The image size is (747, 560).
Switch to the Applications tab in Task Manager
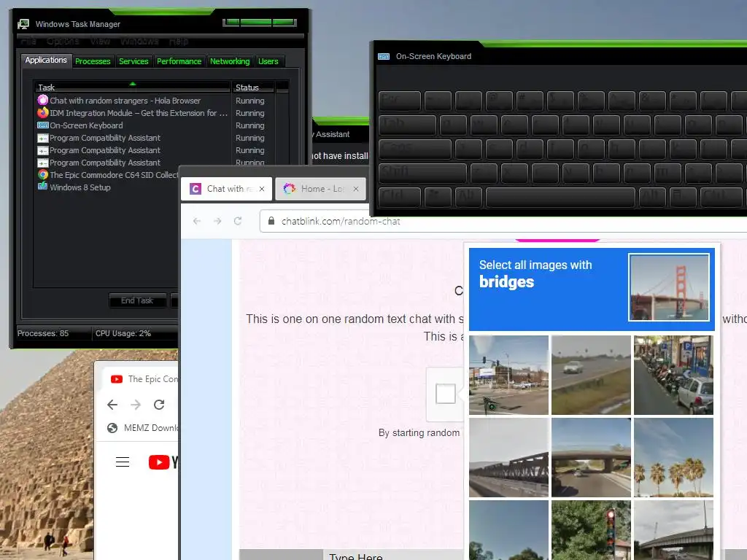pyautogui.click(x=46, y=60)
